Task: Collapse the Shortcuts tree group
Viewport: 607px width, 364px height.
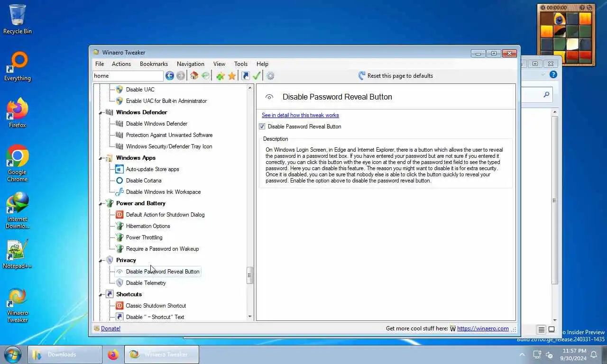Action: click(101, 295)
